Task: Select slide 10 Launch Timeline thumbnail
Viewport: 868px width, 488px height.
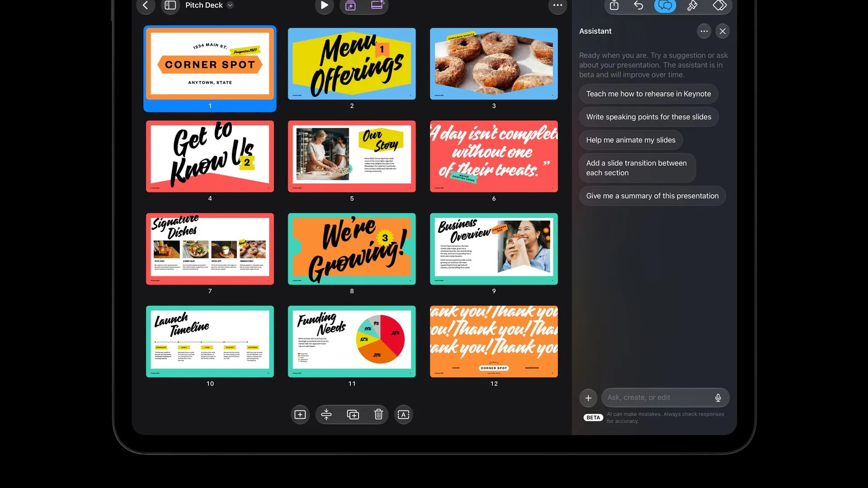Action: pyautogui.click(x=210, y=342)
